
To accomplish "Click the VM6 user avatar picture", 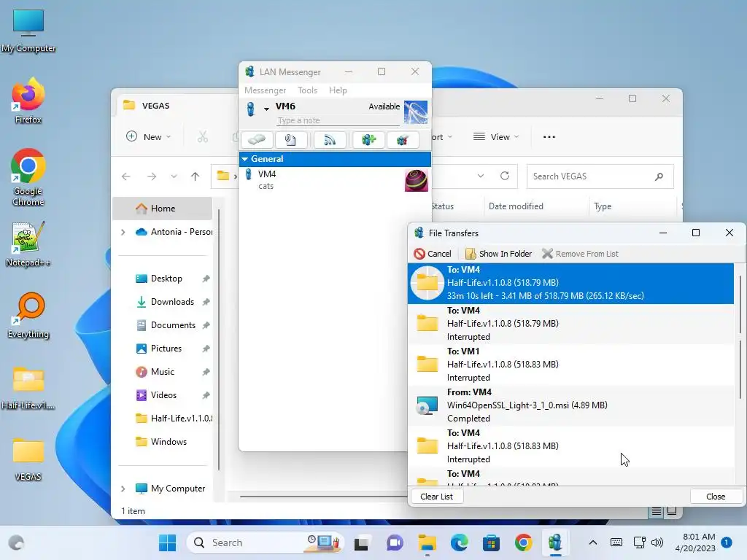I will point(415,112).
